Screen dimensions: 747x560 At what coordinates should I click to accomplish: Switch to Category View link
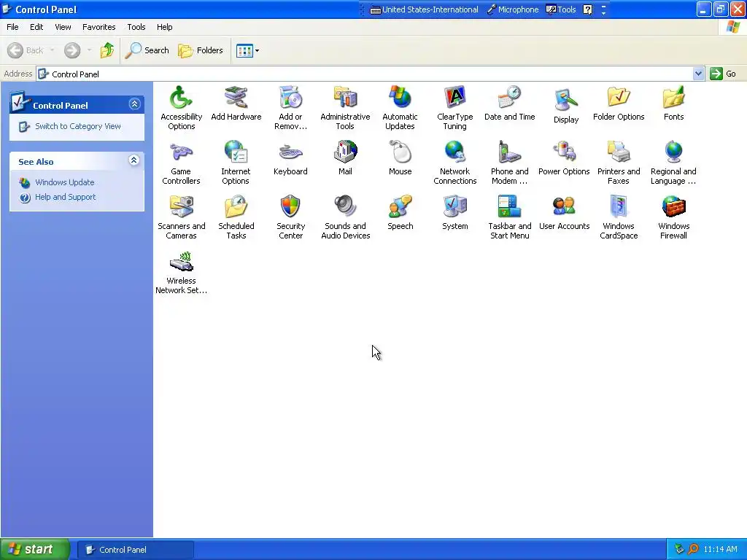(77, 126)
